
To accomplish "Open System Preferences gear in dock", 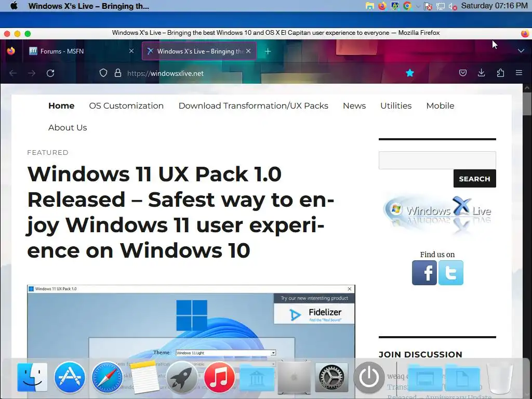I will coord(331,377).
